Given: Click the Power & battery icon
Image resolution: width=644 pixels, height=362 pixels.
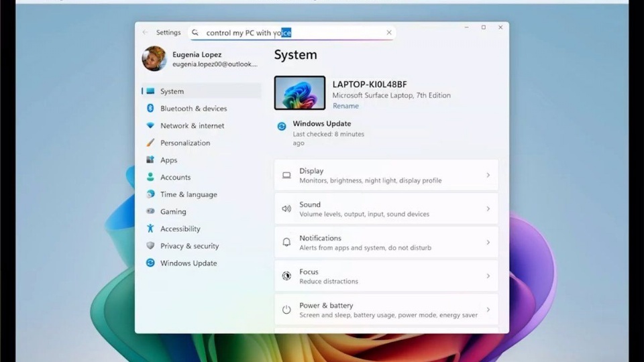Looking at the screenshot, I should pyautogui.click(x=286, y=310).
